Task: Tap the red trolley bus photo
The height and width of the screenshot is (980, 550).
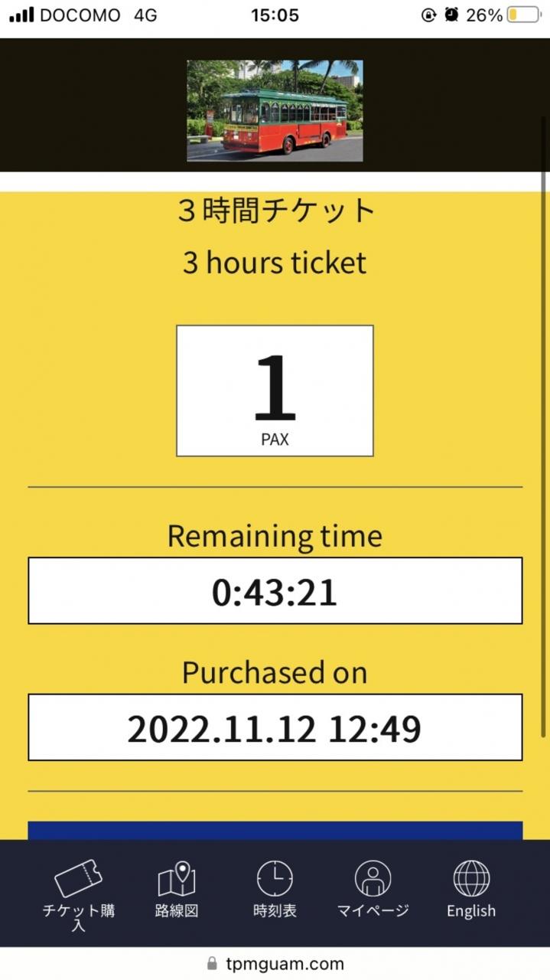Action: [x=275, y=111]
